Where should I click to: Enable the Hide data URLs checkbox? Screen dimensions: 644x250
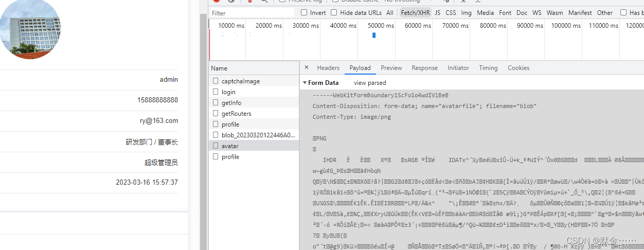click(334, 13)
